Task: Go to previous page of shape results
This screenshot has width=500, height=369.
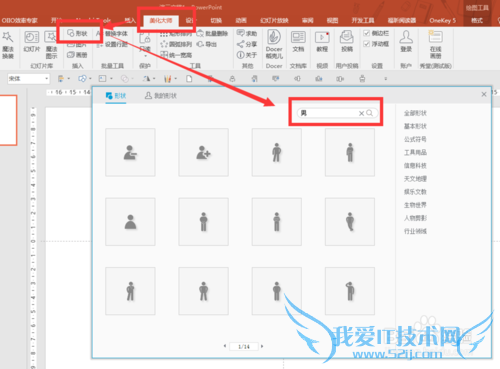Action: click(225, 346)
